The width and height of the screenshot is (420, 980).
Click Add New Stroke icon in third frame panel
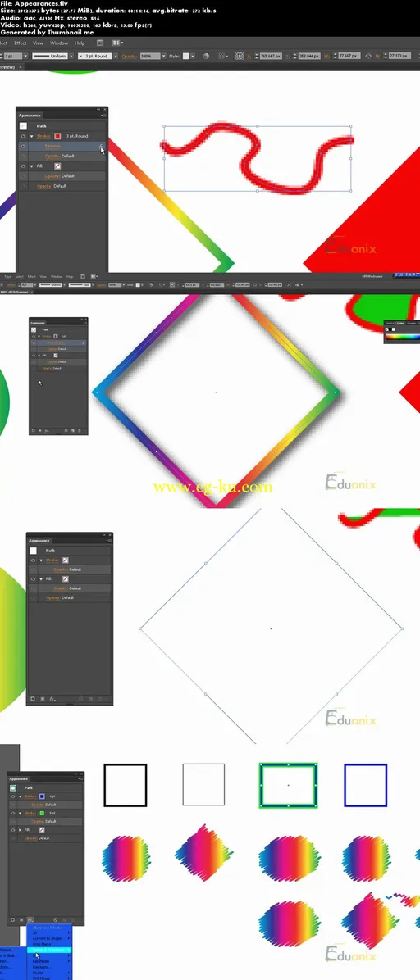click(x=33, y=699)
